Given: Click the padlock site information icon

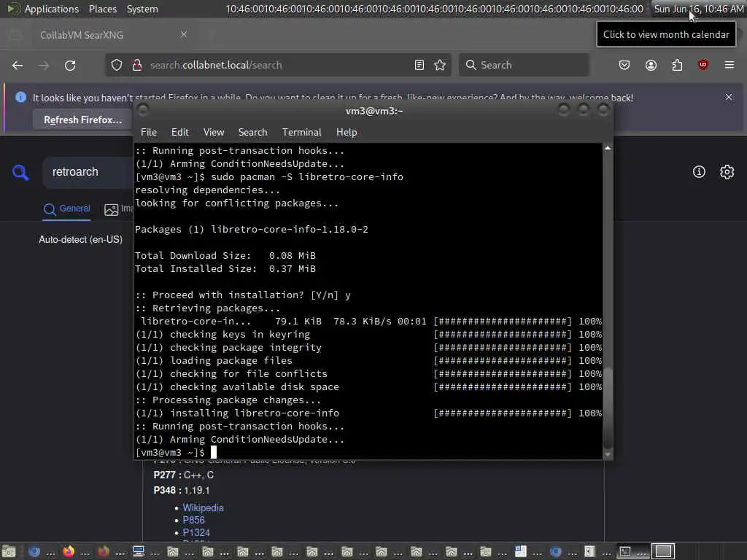Looking at the screenshot, I should [x=137, y=65].
